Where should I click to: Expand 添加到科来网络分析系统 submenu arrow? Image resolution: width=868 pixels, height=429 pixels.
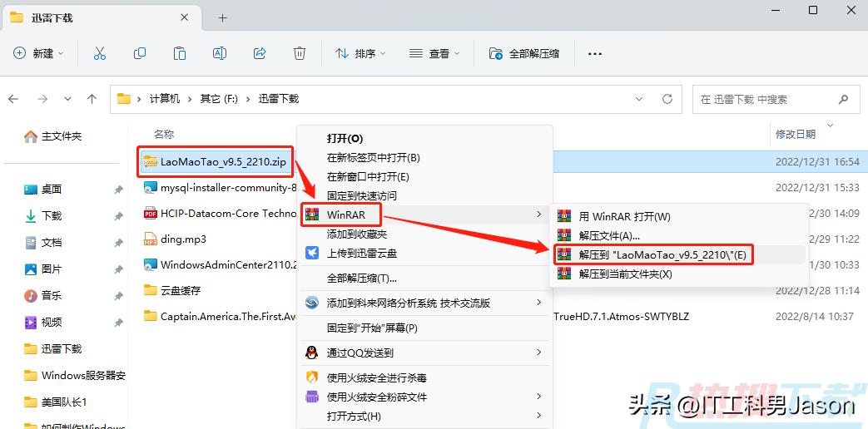[x=538, y=303]
